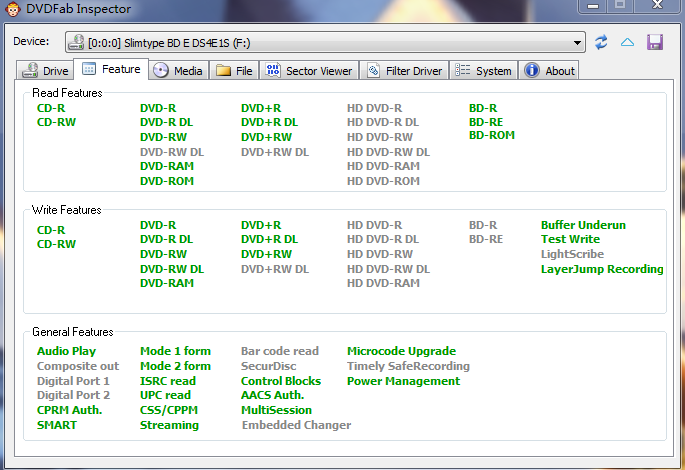Click Bar code read label
685x470 pixels.
point(280,351)
